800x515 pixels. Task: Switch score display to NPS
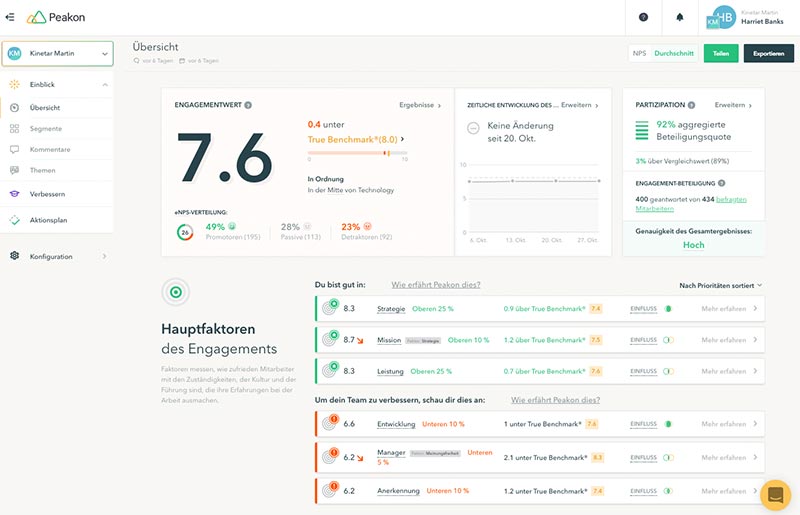point(639,53)
